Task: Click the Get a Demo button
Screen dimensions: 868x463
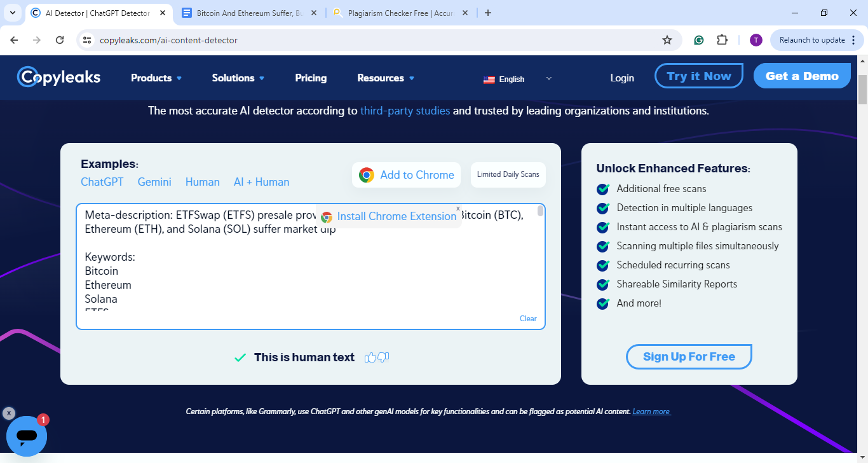Action: (802, 76)
